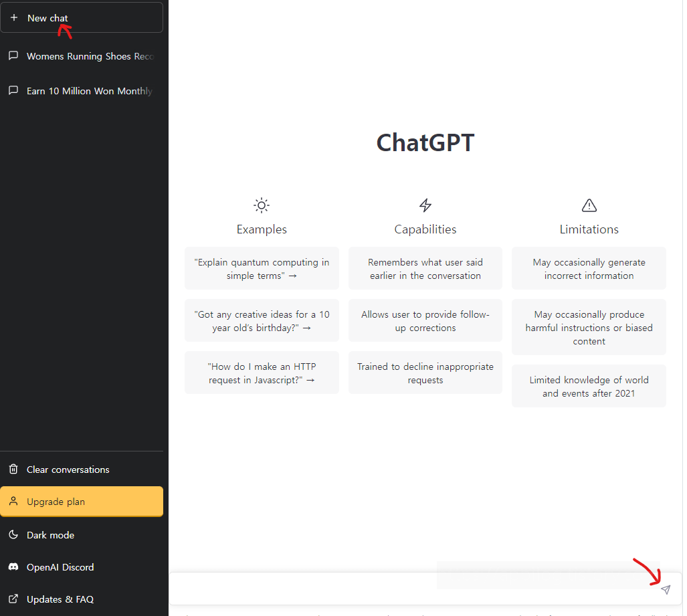Screen dimensions: 687x616
Task: Click the external link icon by Updates & FAQ
Action: click(x=13, y=599)
